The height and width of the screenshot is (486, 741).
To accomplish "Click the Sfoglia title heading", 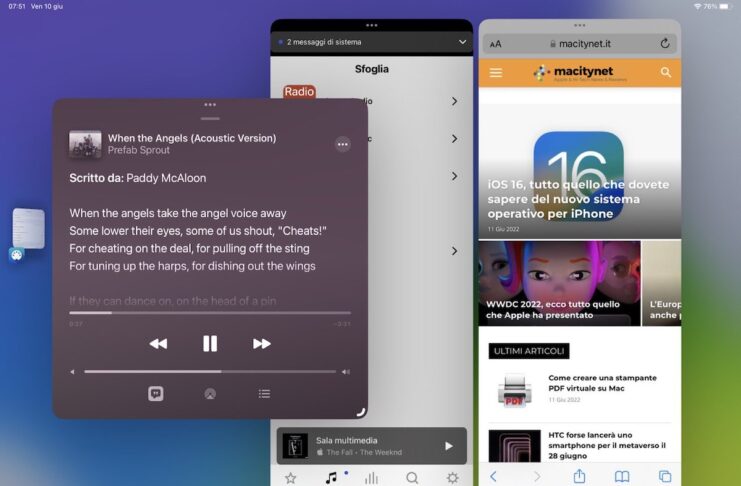I will click(x=371, y=69).
